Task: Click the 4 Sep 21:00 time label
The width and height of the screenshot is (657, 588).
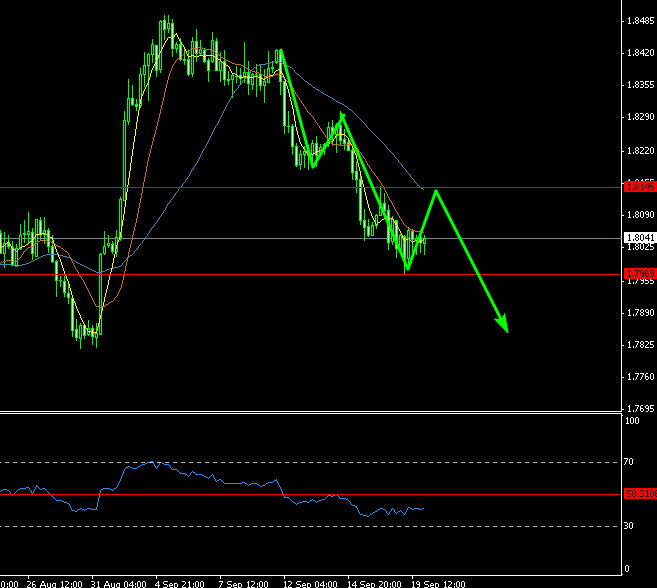Action: [180, 584]
